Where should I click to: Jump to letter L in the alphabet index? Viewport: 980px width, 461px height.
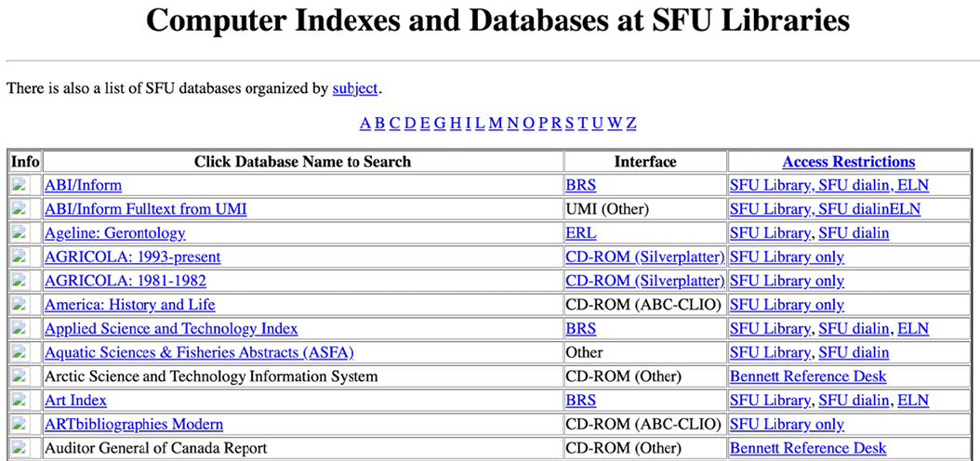click(480, 123)
